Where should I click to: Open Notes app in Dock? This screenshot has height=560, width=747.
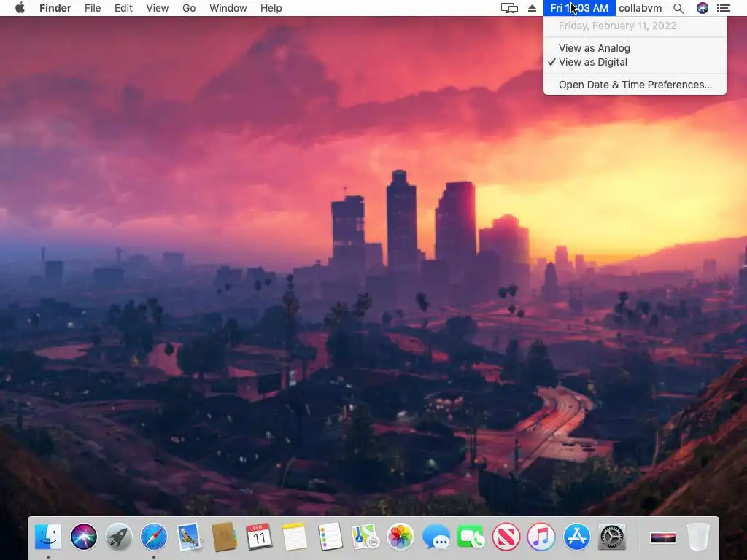click(295, 537)
